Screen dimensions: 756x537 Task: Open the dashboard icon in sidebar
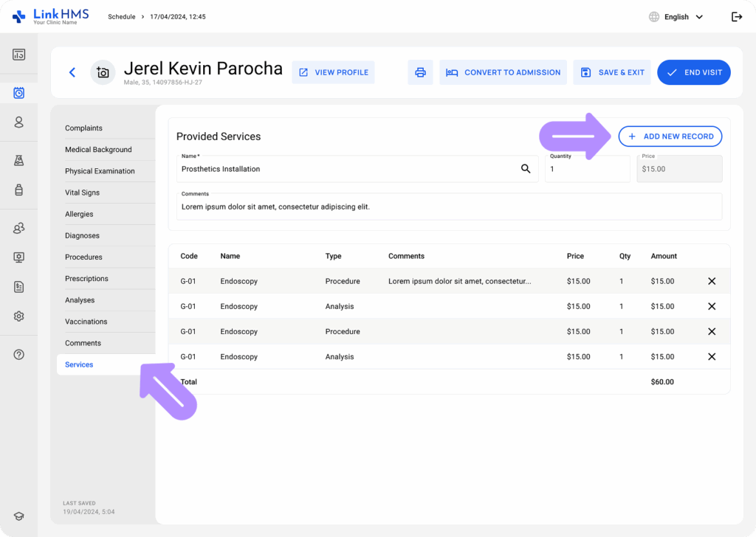click(x=19, y=55)
